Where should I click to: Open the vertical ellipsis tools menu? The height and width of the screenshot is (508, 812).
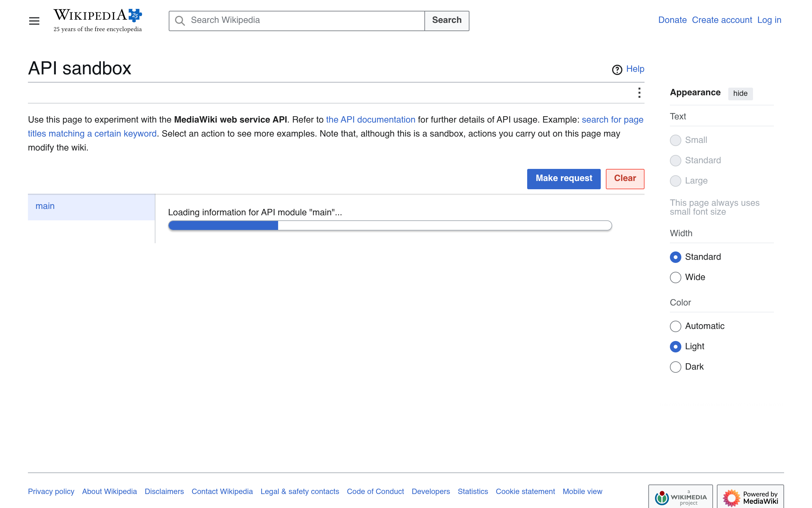click(x=639, y=93)
